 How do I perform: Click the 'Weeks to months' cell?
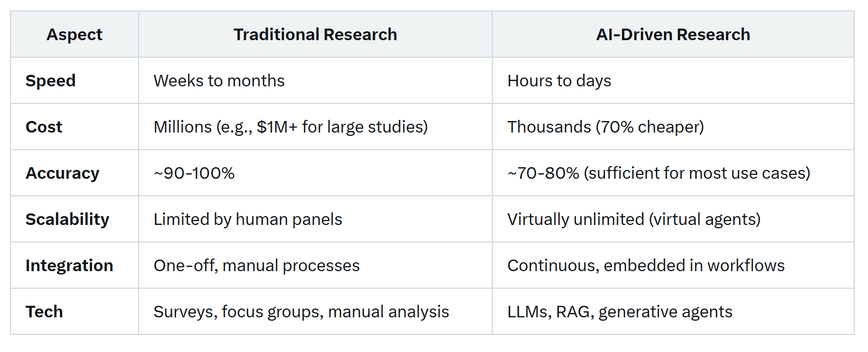(x=219, y=81)
